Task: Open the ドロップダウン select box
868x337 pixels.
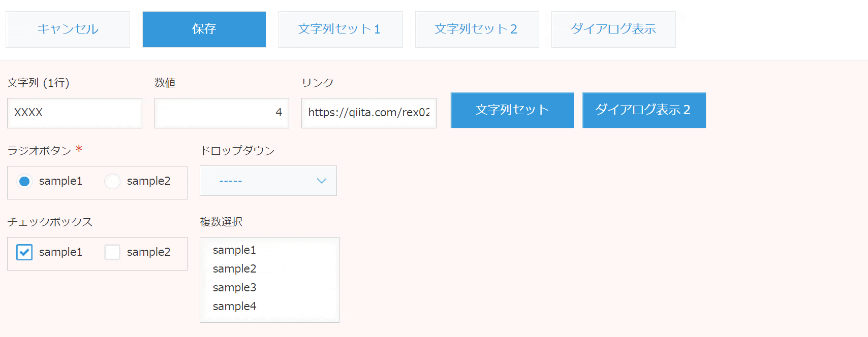Action: tap(268, 181)
